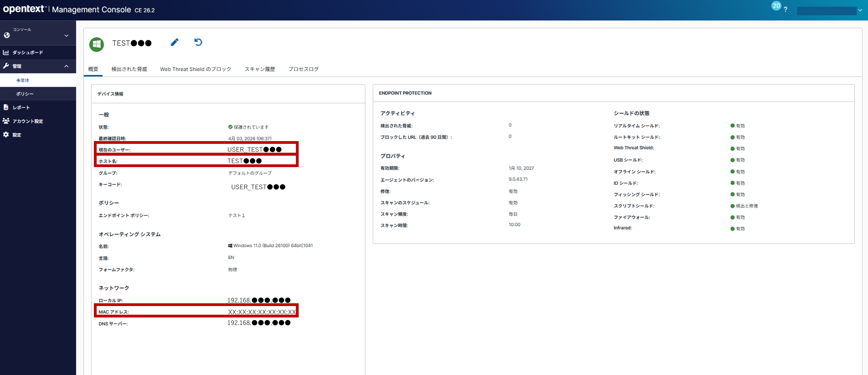Select 事業体 in the sidebar
This screenshot has height=375, width=868.
[23, 80]
